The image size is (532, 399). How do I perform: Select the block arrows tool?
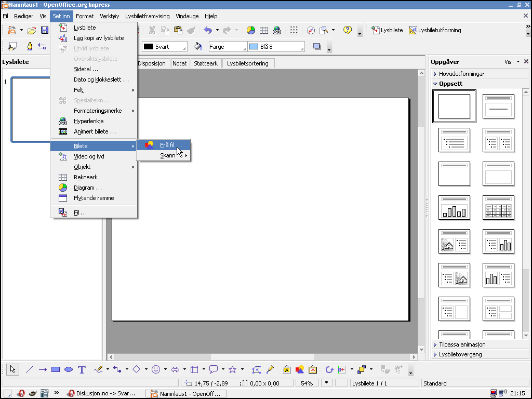click(x=175, y=369)
